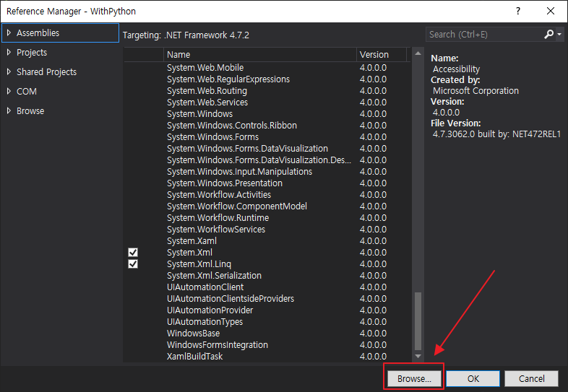Select System.Xml.Serialization row

(267, 276)
